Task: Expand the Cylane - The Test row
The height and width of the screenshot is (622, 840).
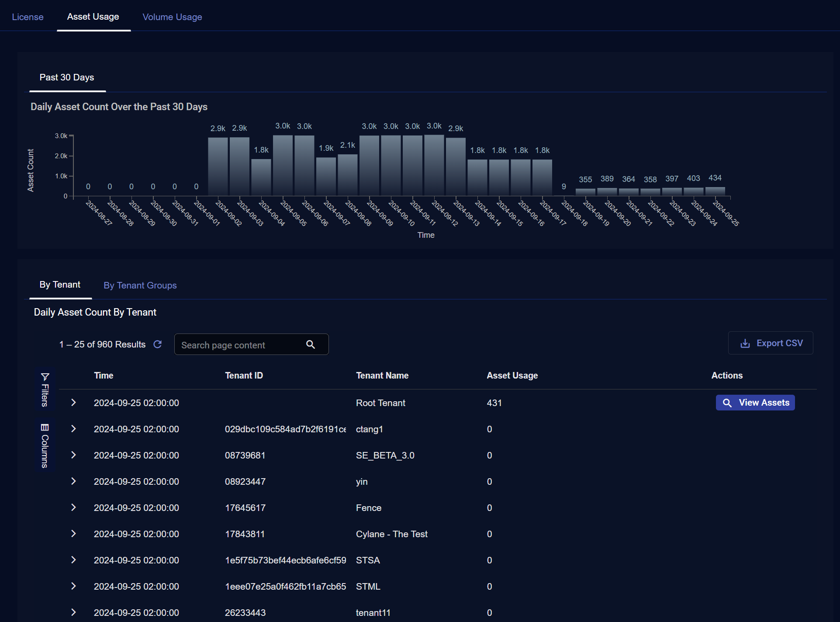Action: point(73,534)
